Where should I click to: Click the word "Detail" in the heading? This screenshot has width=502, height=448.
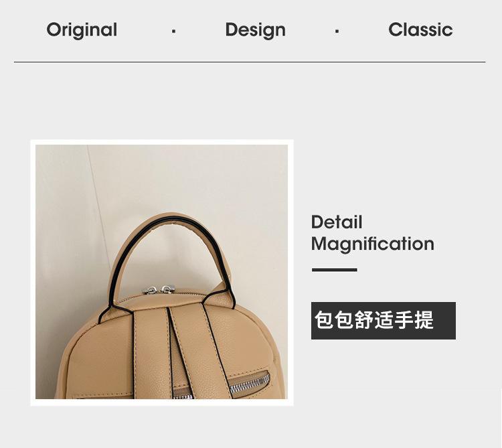click(337, 222)
